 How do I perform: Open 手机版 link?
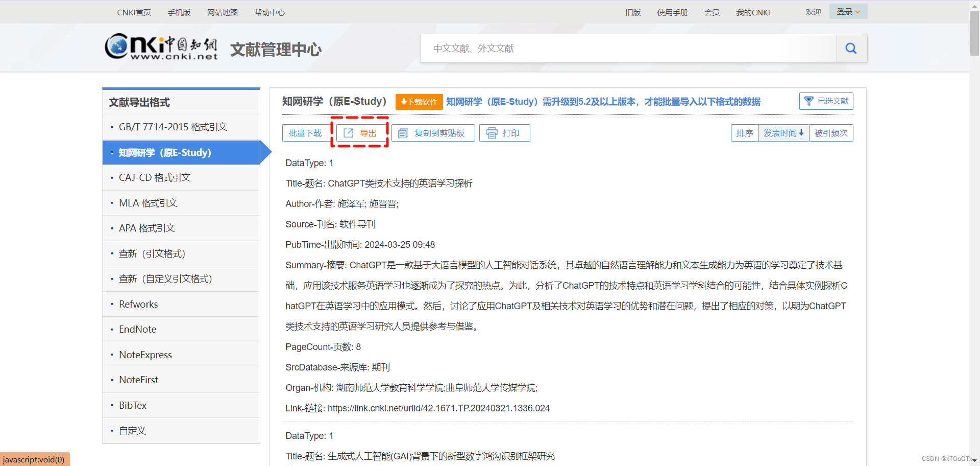179,12
